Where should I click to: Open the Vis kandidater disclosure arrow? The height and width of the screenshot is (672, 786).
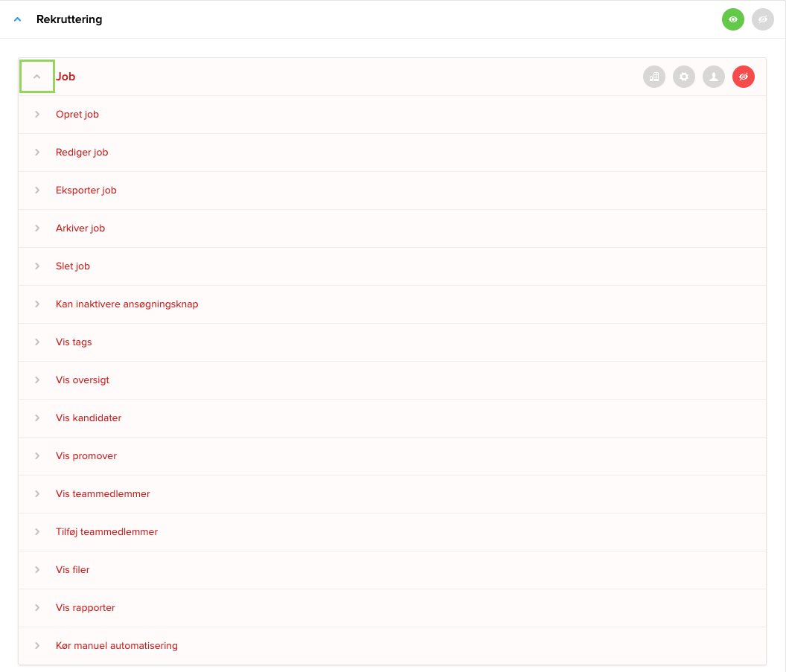37,417
